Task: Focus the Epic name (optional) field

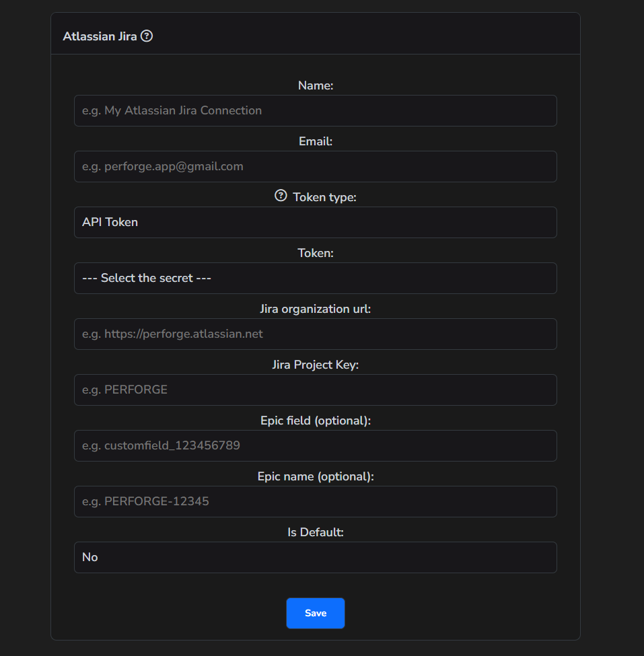Action: [x=315, y=501]
